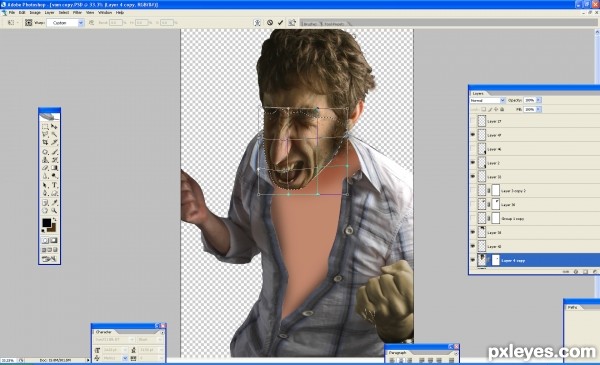
Task: Open the Opacity slider arrow in the Layers panel
Action: [x=538, y=100]
